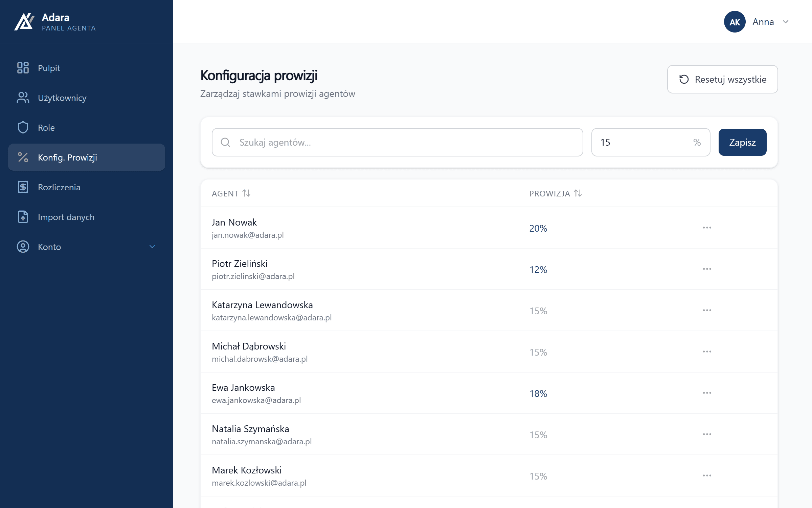Open actions menu for Marek Kozłowski
The height and width of the screenshot is (508, 812).
[x=707, y=475]
